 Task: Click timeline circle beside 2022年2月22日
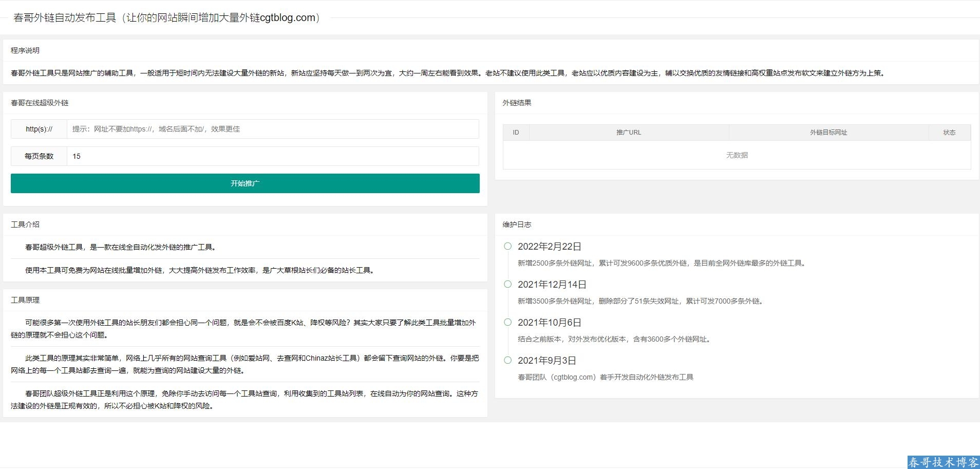click(x=507, y=247)
